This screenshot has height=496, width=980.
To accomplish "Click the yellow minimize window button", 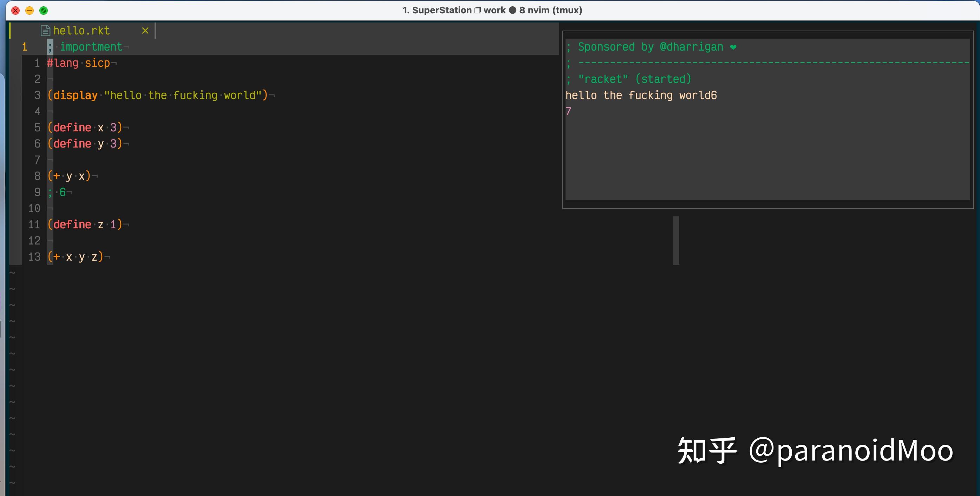I will [29, 10].
